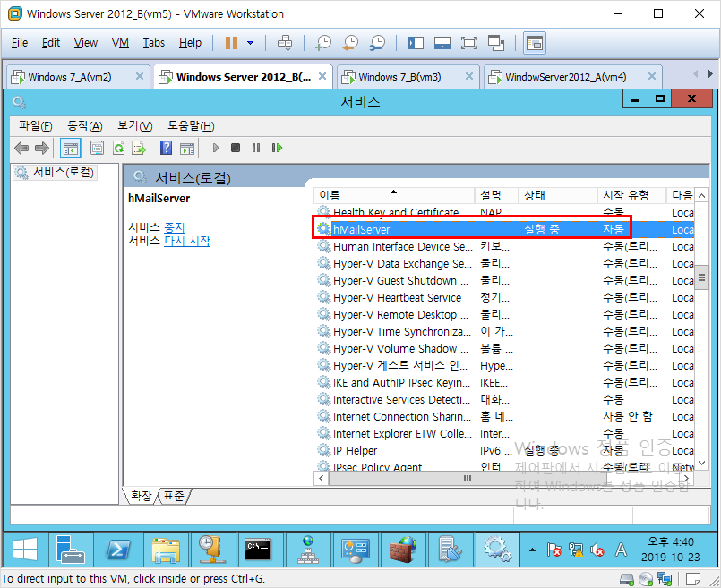Image resolution: width=721 pixels, height=588 pixels.
Task: Sort by the 시작 유형 column header
Action: click(x=631, y=195)
